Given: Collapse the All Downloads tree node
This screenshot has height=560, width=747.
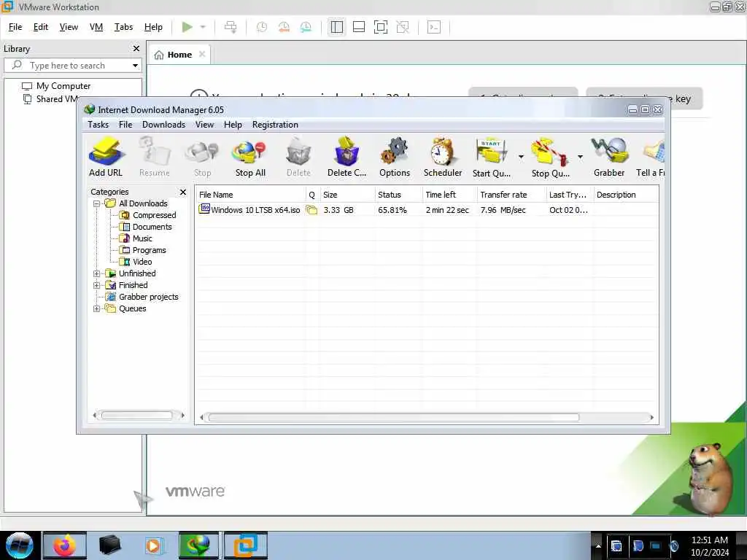Looking at the screenshot, I should pos(97,204).
